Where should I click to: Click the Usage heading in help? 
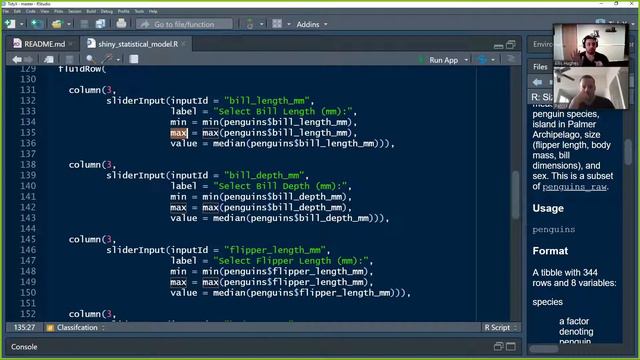coord(548,209)
